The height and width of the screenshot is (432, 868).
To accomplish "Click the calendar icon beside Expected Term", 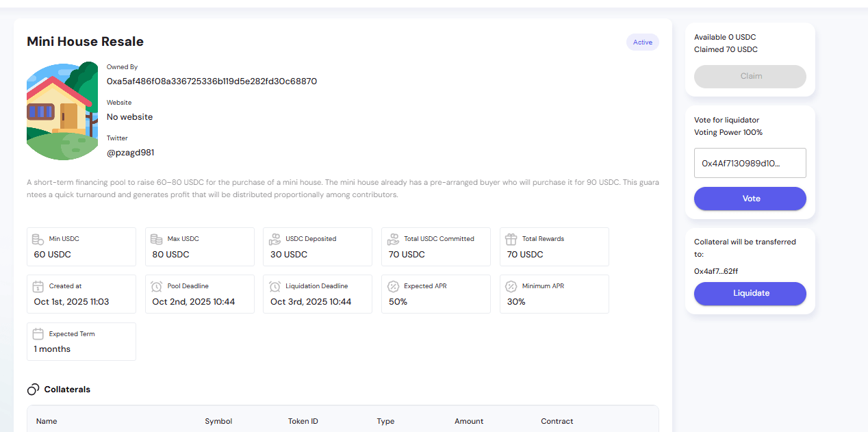I will tap(38, 334).
